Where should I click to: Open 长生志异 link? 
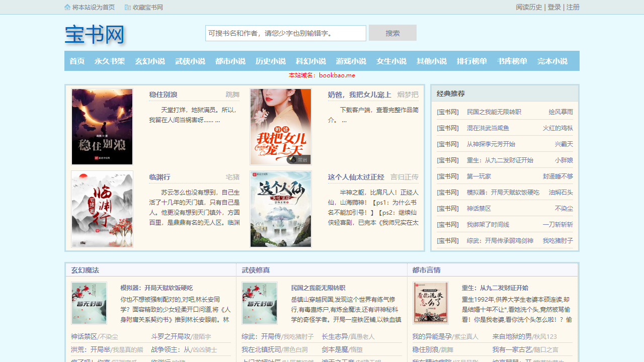(x=335, y=336)
